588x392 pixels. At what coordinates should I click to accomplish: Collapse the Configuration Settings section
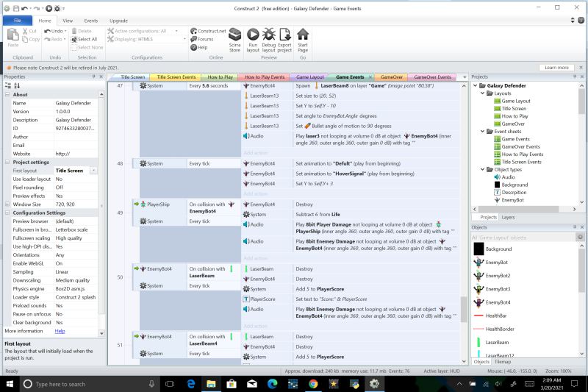click(7, 213)
